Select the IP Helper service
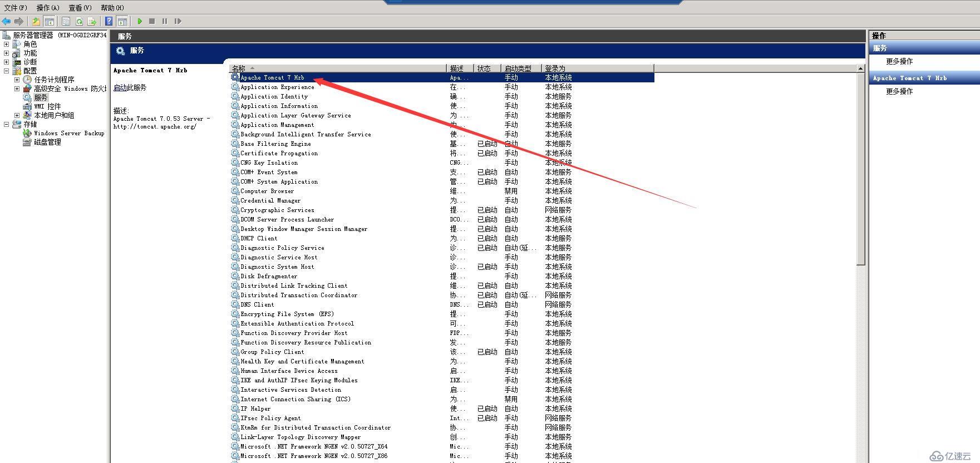The height and width of the screenshot is (463, 980). (x=442, y=408)
